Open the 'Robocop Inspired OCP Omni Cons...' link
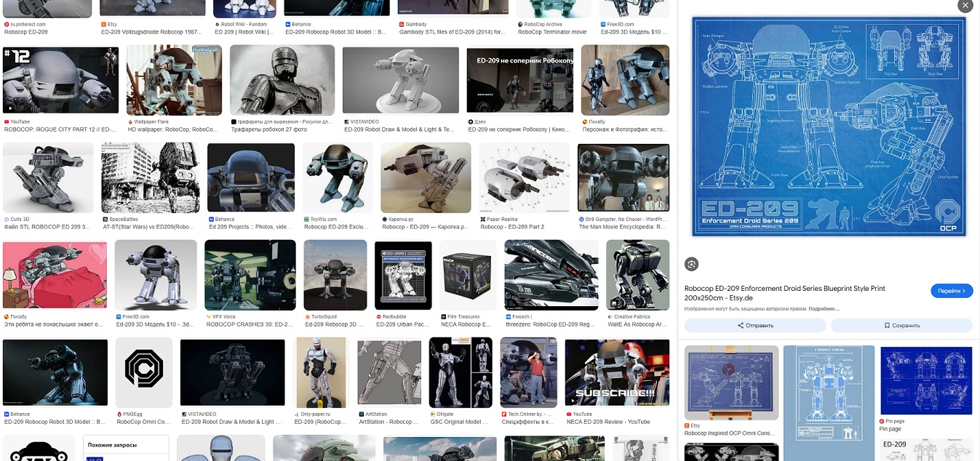The image size is (980, 461). coord(731,433)
